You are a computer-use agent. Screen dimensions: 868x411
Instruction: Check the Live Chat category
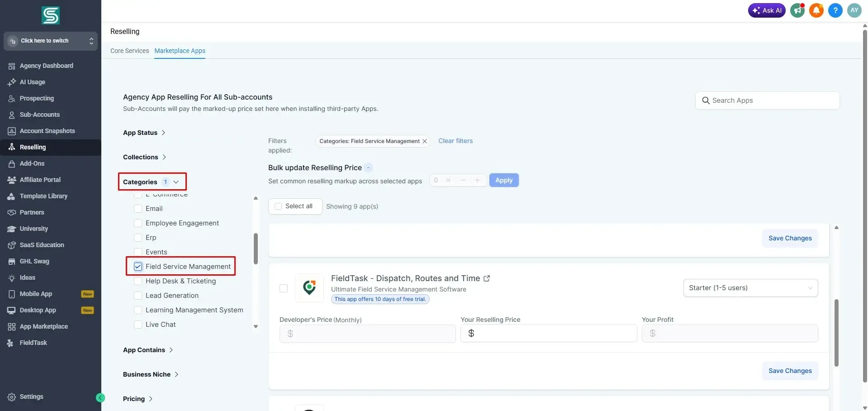tap(138, 325)
